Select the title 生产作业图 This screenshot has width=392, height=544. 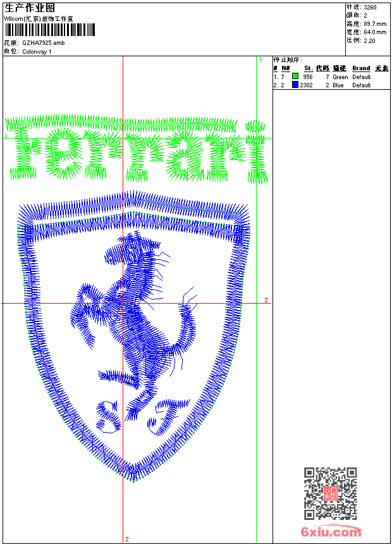click(x=30, y=8)
